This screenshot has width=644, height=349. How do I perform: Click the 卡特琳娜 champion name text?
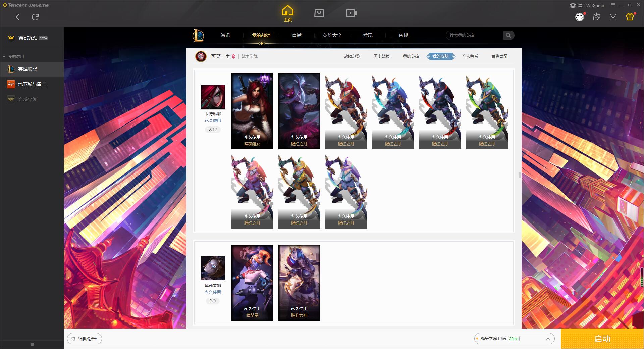coord(213,114)
